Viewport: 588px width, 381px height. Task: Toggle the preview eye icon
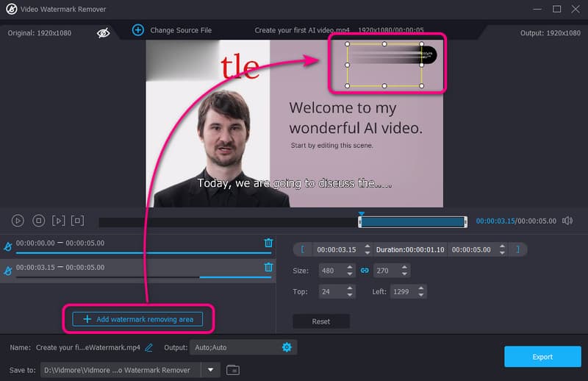(104, 32)
